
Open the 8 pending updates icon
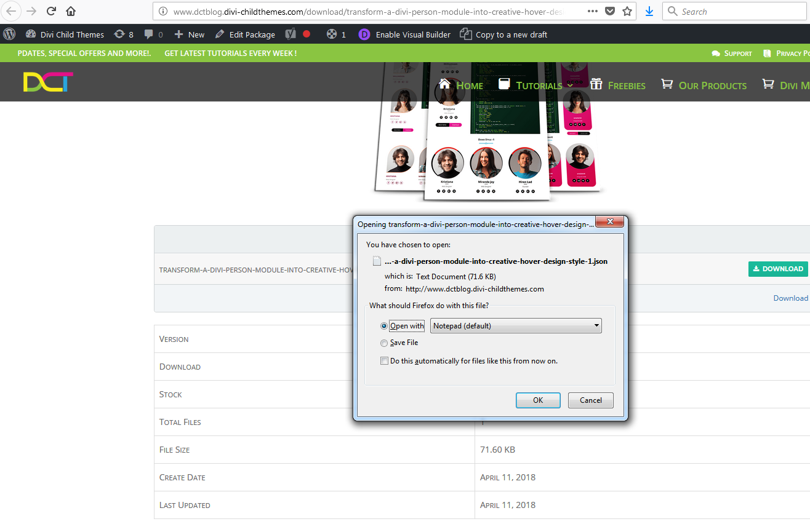124,34
